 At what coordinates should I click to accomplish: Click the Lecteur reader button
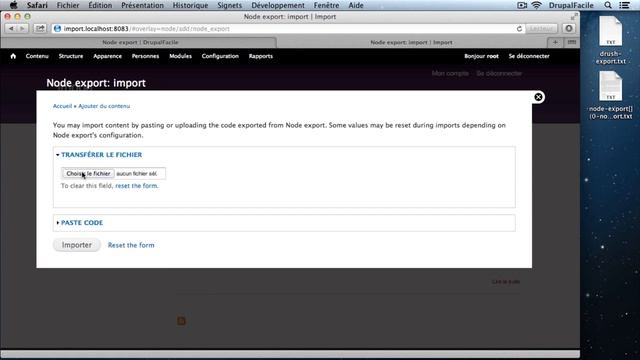[x=541, y=29]
